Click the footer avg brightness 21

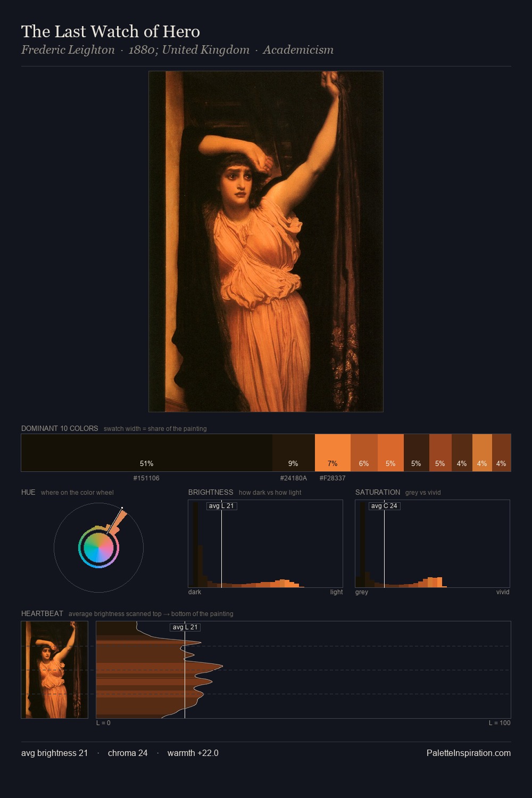(54, 753)
